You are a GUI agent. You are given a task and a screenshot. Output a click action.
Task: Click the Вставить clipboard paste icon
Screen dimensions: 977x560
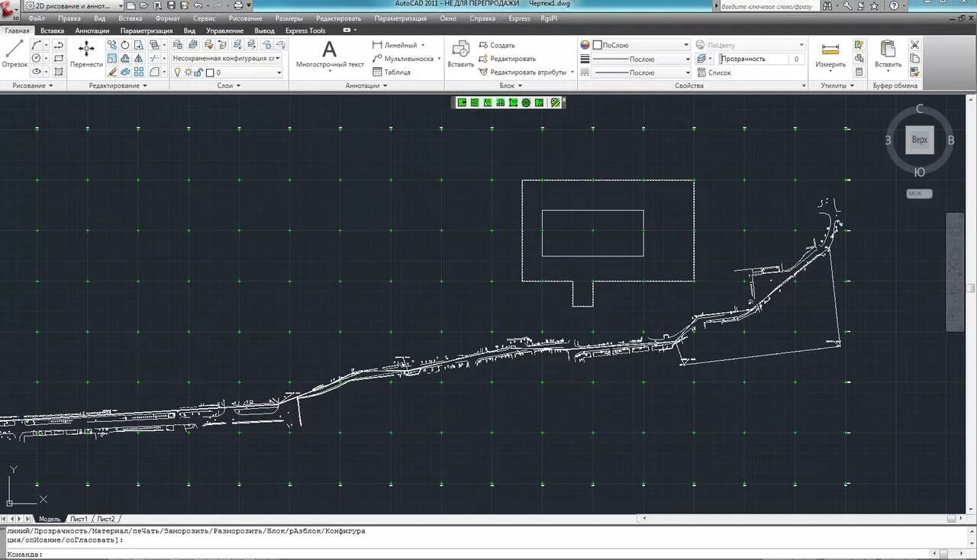point(888,54)
